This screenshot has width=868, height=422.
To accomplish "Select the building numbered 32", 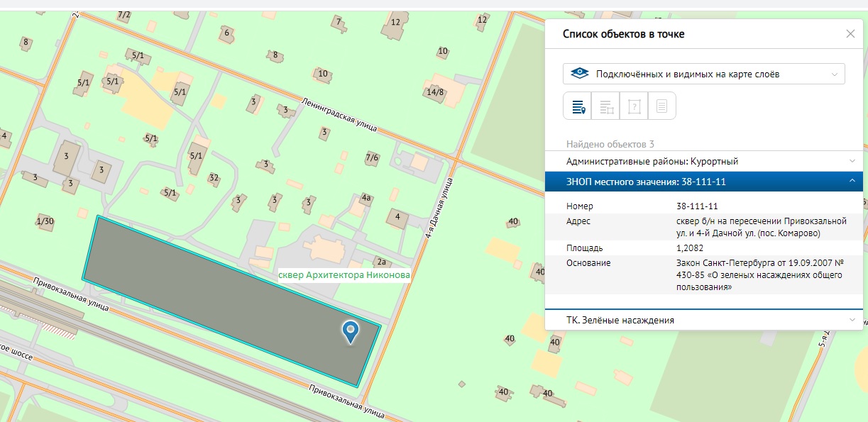I will [214, 177].
